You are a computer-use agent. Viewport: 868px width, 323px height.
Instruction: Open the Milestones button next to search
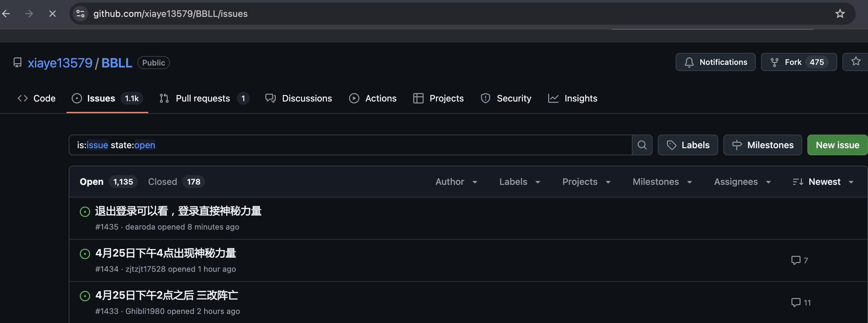pyautogui.click(x=763, y=145)
